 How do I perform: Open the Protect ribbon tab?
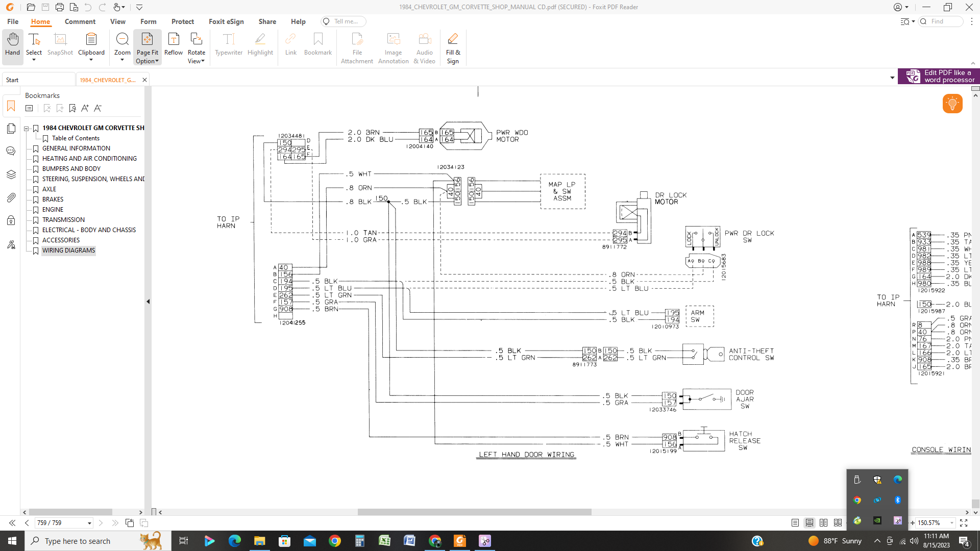pos(182,21)
